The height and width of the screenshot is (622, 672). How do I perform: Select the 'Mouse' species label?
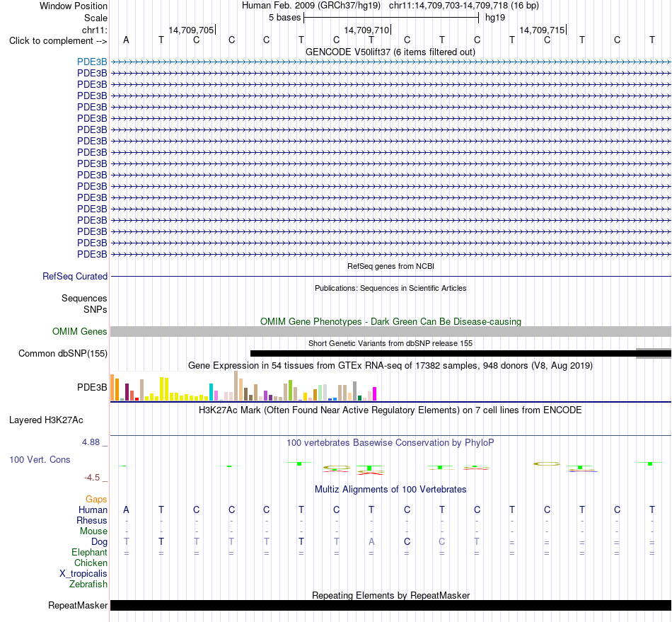(x=93, y=531)
